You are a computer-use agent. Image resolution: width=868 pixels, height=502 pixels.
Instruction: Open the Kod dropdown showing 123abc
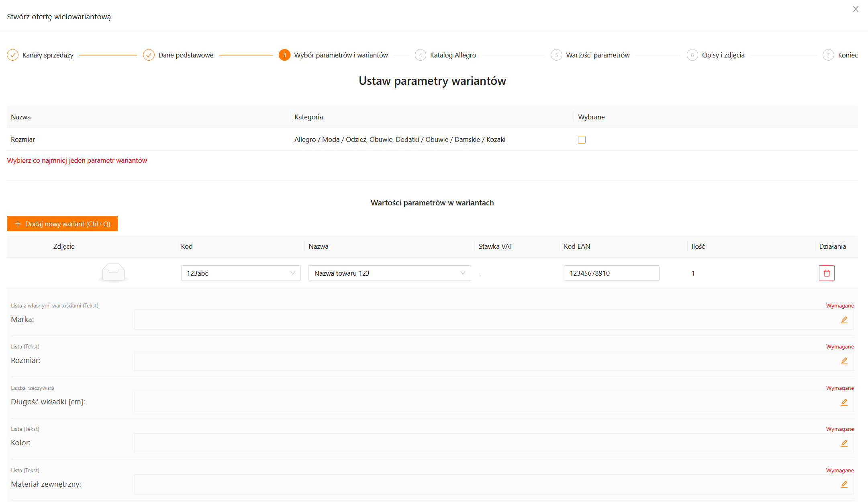[241, 273]
